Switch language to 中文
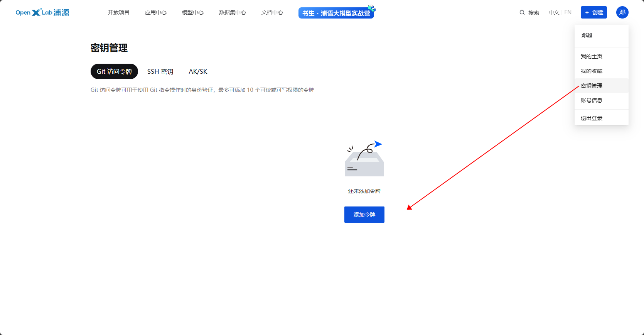Screen dimensions: 644x335 [x=554, y=12]
